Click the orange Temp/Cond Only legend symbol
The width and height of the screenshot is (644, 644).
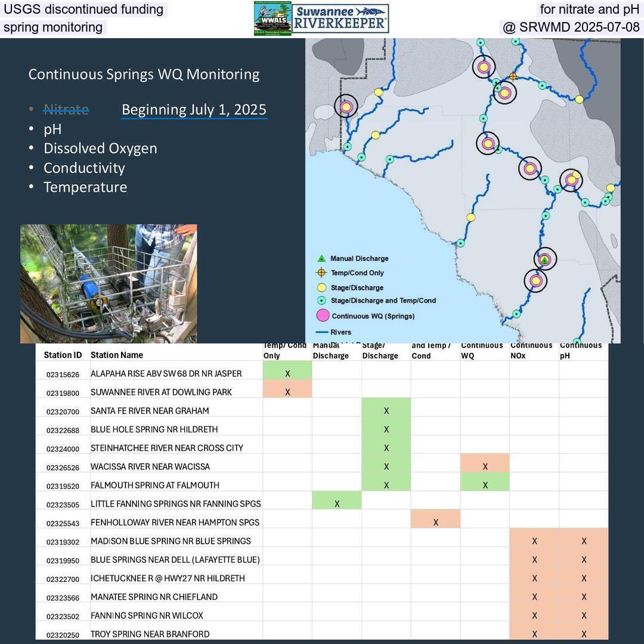321,273
